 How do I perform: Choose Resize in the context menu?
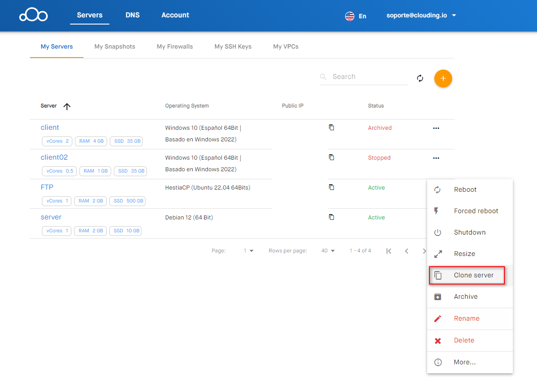470,254
